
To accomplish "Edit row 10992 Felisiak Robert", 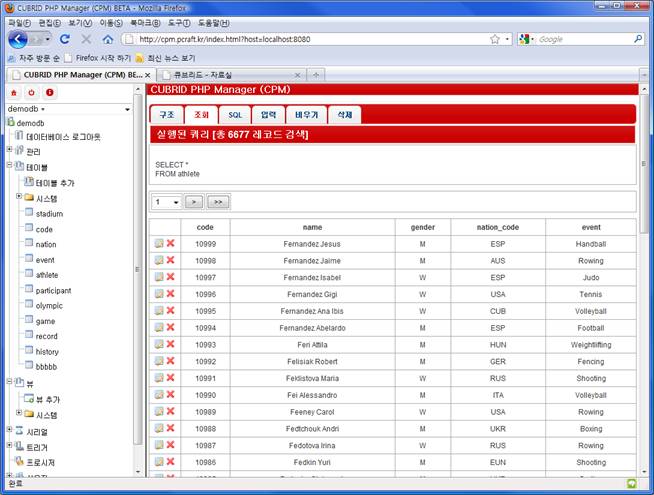I will pyautogui.click(x=159, y=361).
